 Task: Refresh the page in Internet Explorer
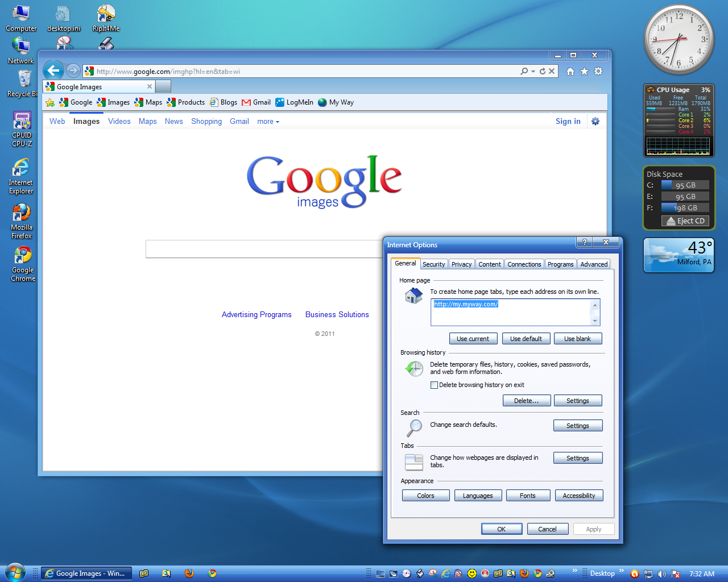click(543, 71)
